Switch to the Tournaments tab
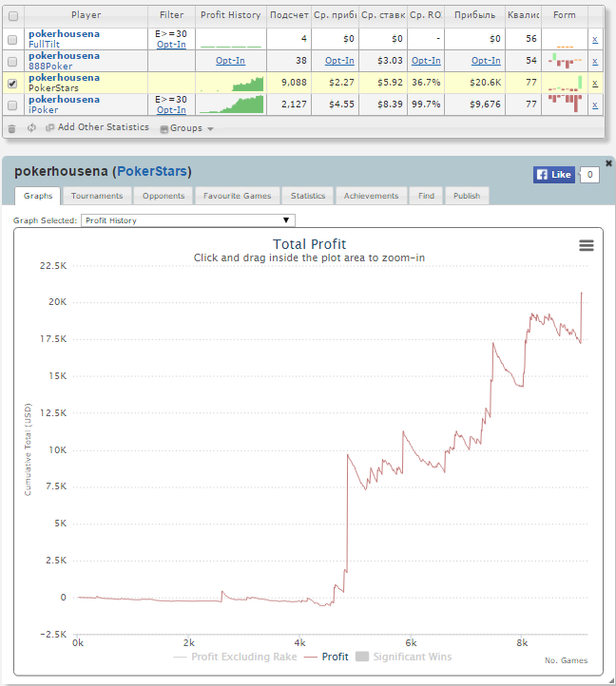The image size is (616, 686). [x=97, y=196]
